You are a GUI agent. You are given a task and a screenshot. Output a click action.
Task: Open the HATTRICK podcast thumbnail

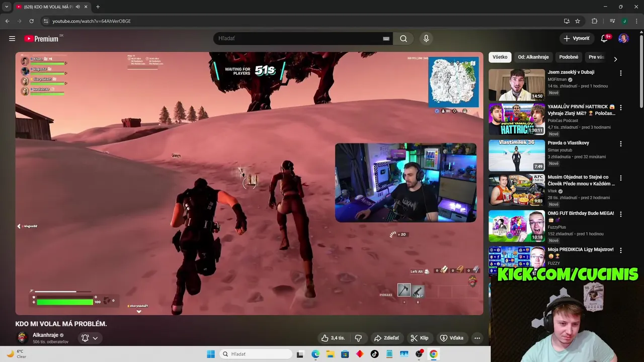pyautogui.click(x=517, y=119)
